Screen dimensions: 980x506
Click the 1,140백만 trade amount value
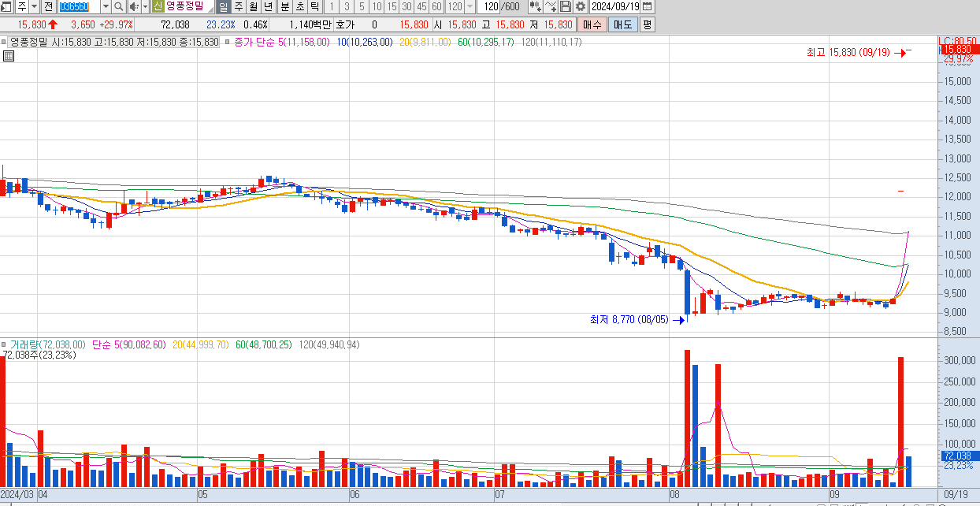point(310,24)
